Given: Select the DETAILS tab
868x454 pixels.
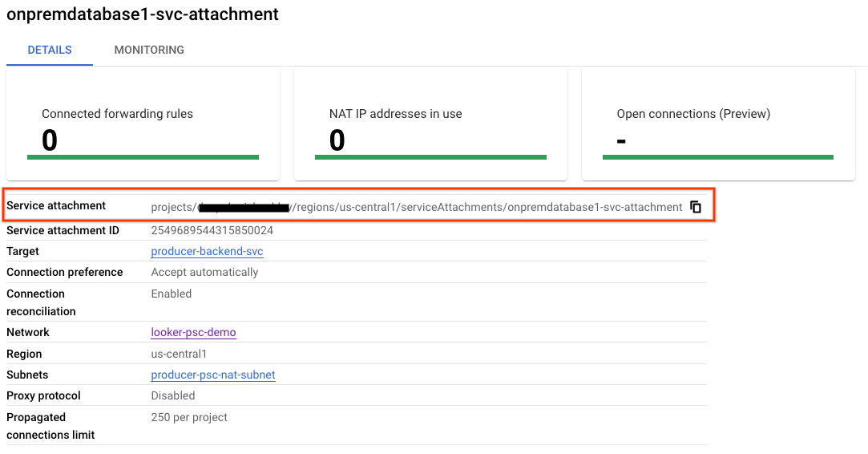Looking at the screenshot, I should pos(50,50).
